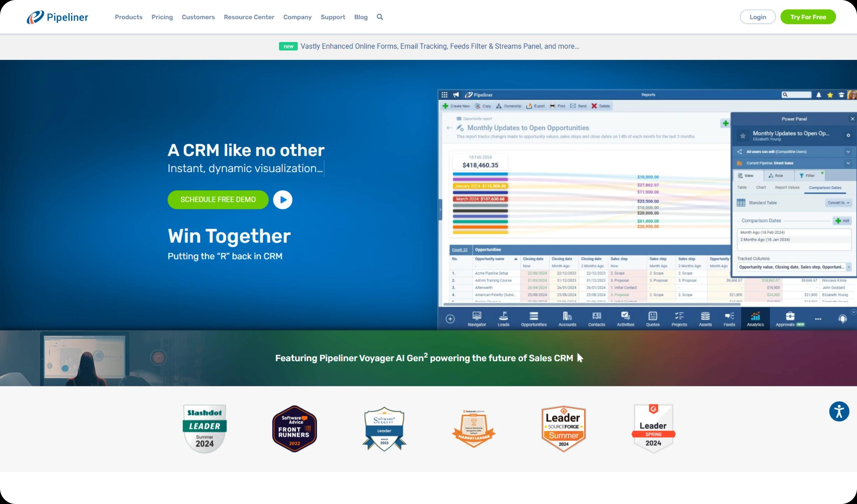Click the round plus button in bottom bar
Image resolution: width=857 pixels, height=504 pixels.
coord(450,319)
